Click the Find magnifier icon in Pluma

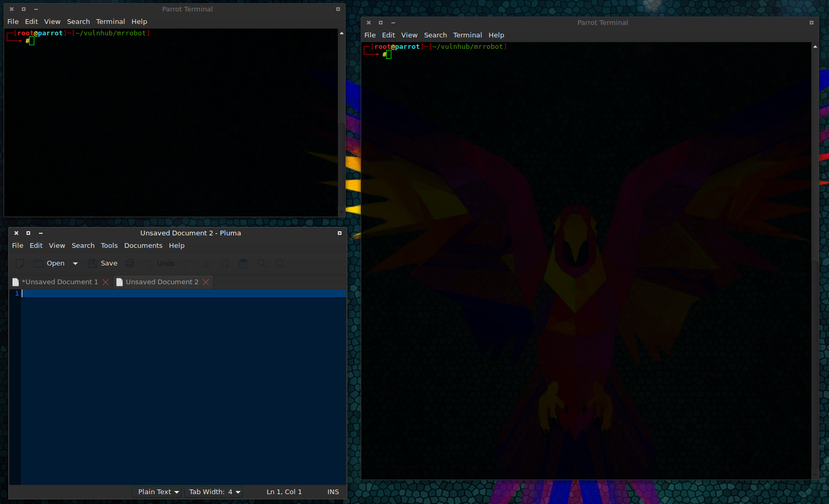(261, 263)
